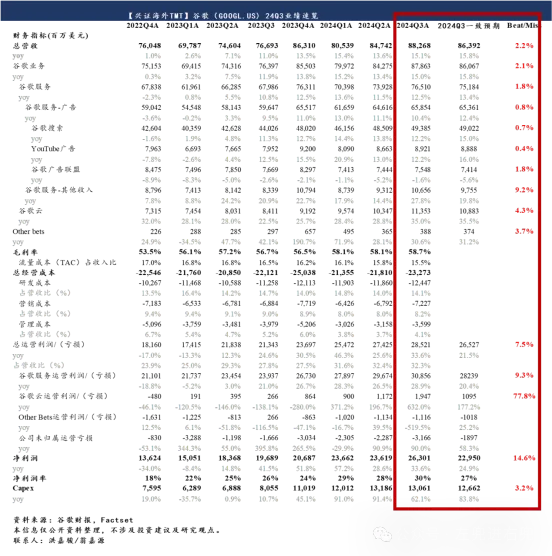The image size is (552, 556).
Task: Click the 联系人 contact line
Action: [x=59, y=540]
